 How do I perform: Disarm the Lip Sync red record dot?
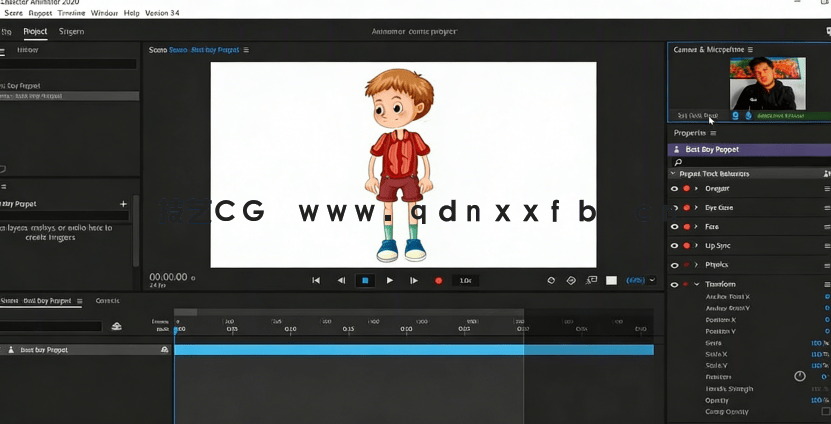686,246
